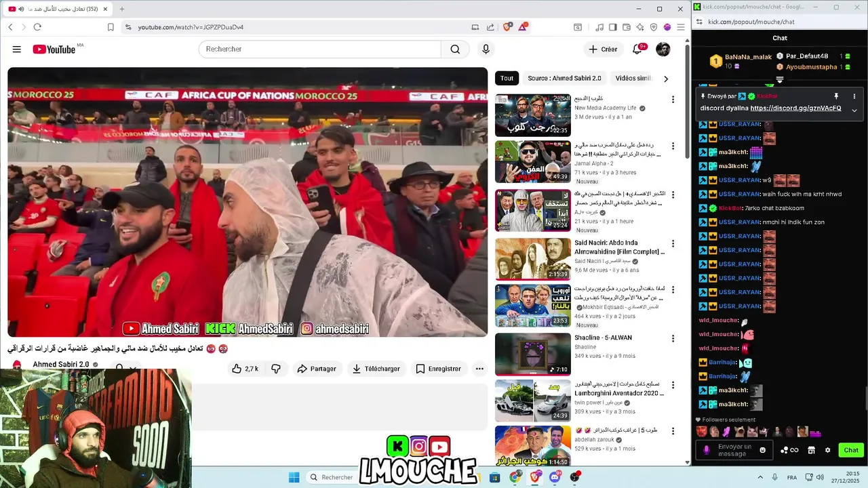Share this page from the address bar

pyautogui.click(x=490, y=27)
